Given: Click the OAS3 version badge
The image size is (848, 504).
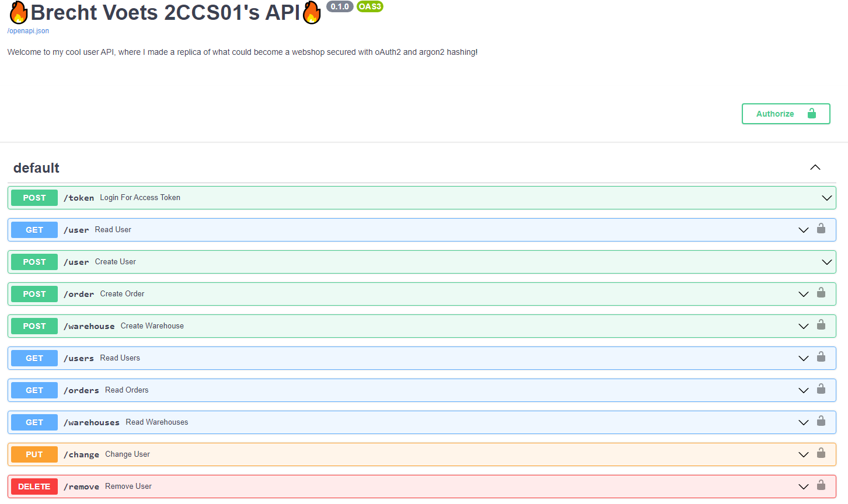Looking at the screenshot, I should [370, 6].
